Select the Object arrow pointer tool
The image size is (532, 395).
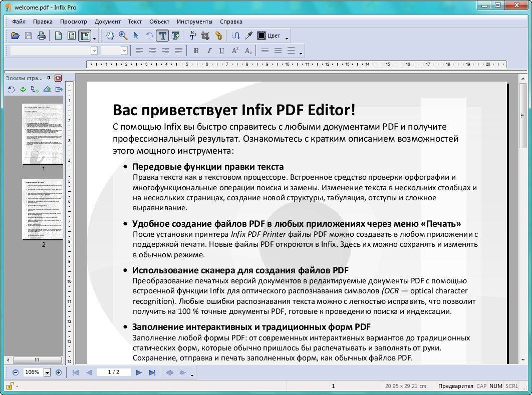pos(136,36)
